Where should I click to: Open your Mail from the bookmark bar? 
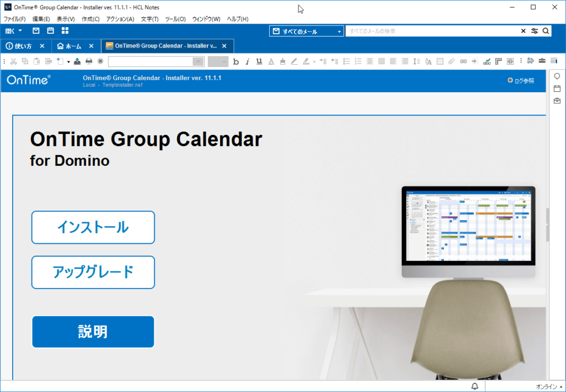[36, 31]
